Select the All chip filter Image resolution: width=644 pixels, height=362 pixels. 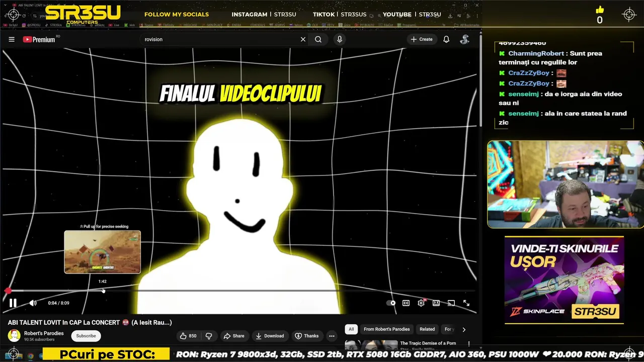351,329
